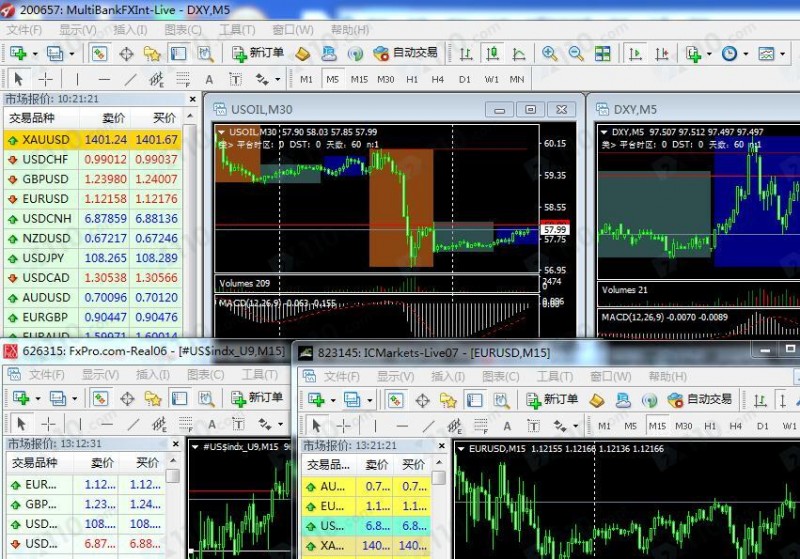Select the crosshair tool in MultiBankFXInt window
Image resolution: width=800 pixels, height=559 pixels.
click(46, 79)
